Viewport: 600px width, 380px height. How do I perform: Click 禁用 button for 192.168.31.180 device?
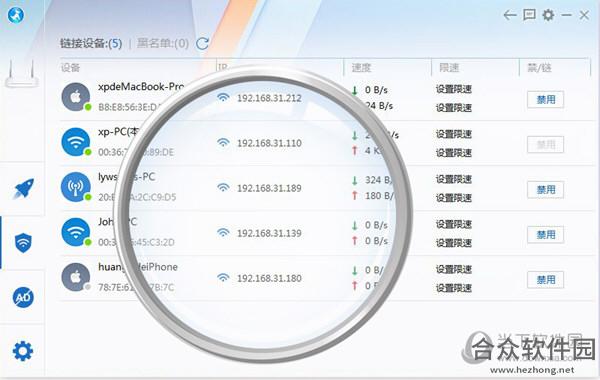(545, 280)
